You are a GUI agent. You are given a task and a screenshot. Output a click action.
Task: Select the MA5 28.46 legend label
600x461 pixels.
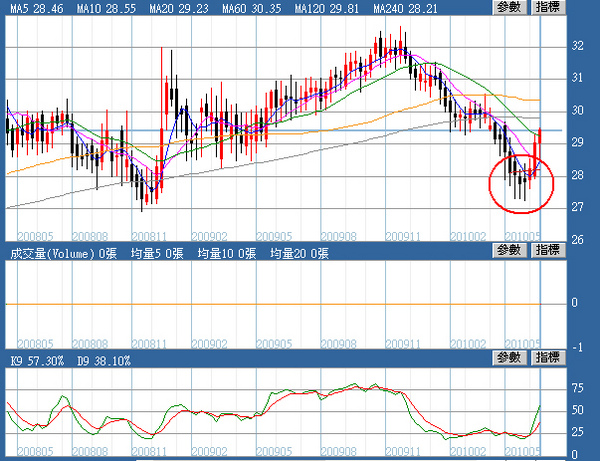pyautogui.click(x=36, y=9)
